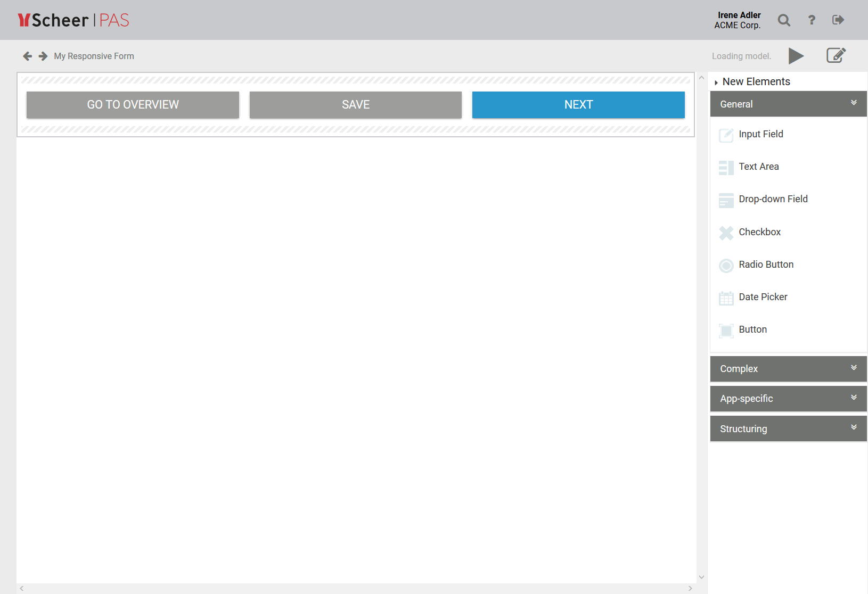Expand the Structuring elements section
Image resolution: width=868 pixels, height=594 pixels.
pos(854,427)
